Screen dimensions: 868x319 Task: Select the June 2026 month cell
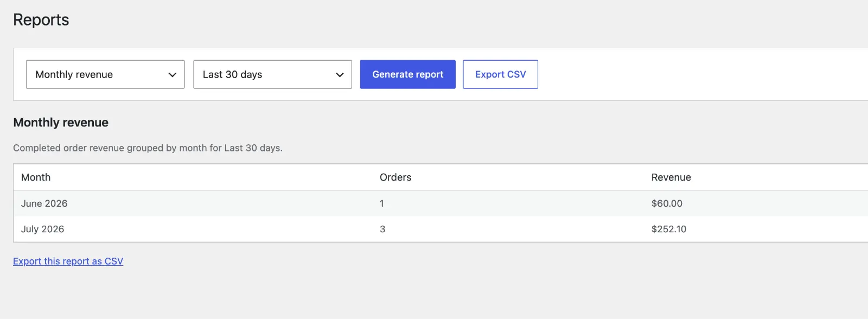pos(44,203)
